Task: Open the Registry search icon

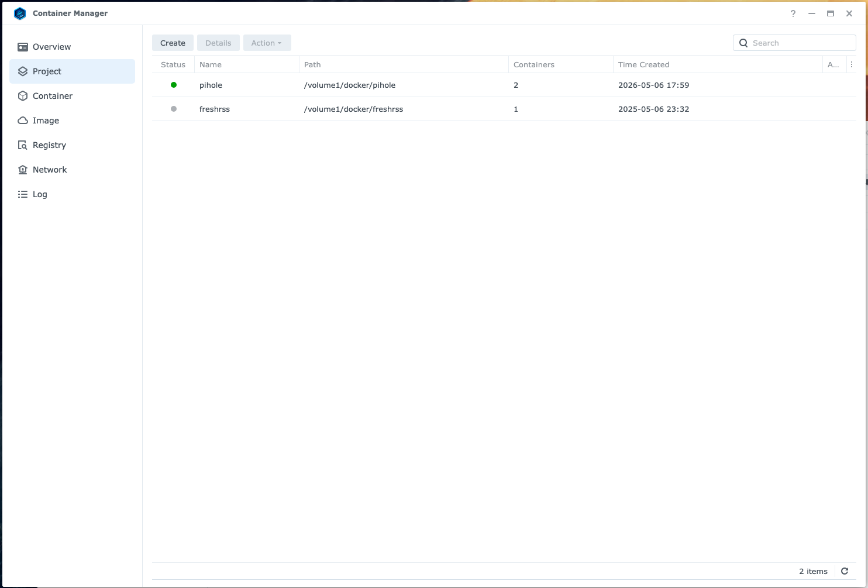Action: coord(23,145)
